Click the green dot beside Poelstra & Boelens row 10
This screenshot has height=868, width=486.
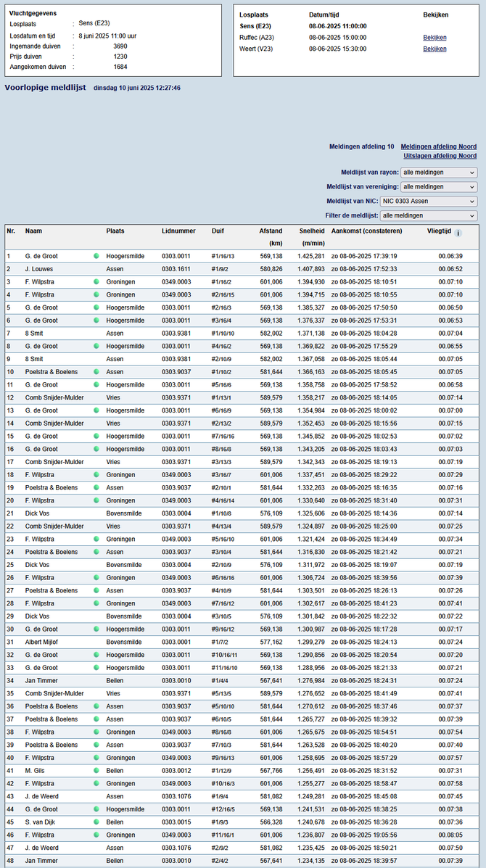pyautogui.click(x=96, y=372)
